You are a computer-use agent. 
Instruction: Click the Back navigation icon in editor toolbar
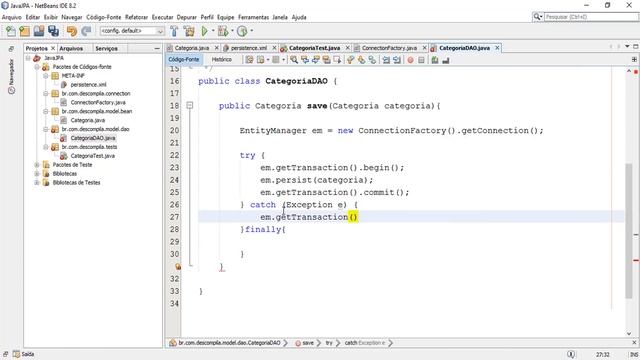pos(260,60)
